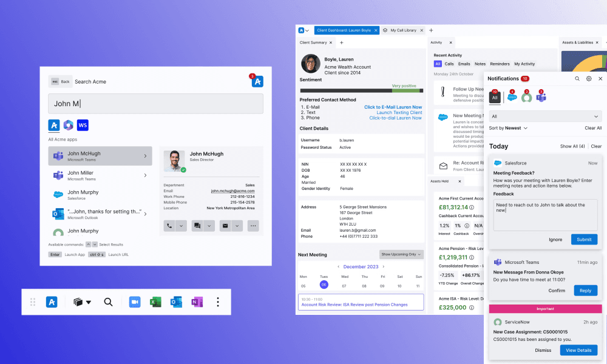This screenshot has width=607, height=364.
Task: Select John McHugh Microsoft Teams result
Action: 100,156
